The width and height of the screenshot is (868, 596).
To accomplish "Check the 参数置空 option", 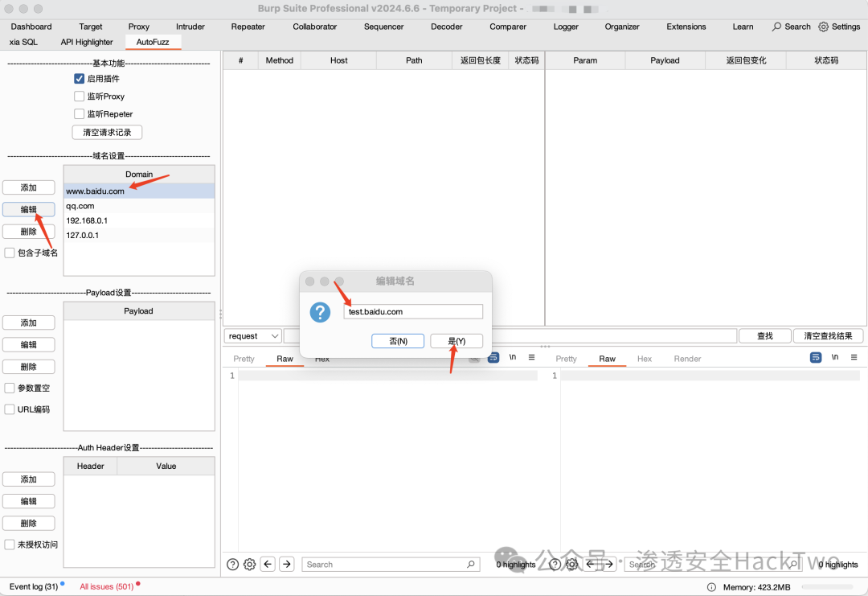I will click(10, 388).
